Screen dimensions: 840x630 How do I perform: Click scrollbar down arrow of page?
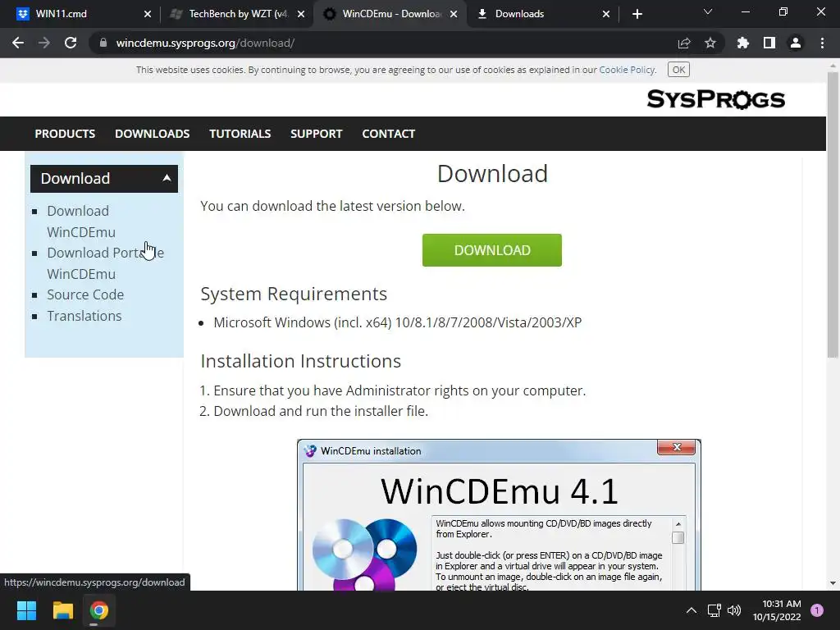833,583
